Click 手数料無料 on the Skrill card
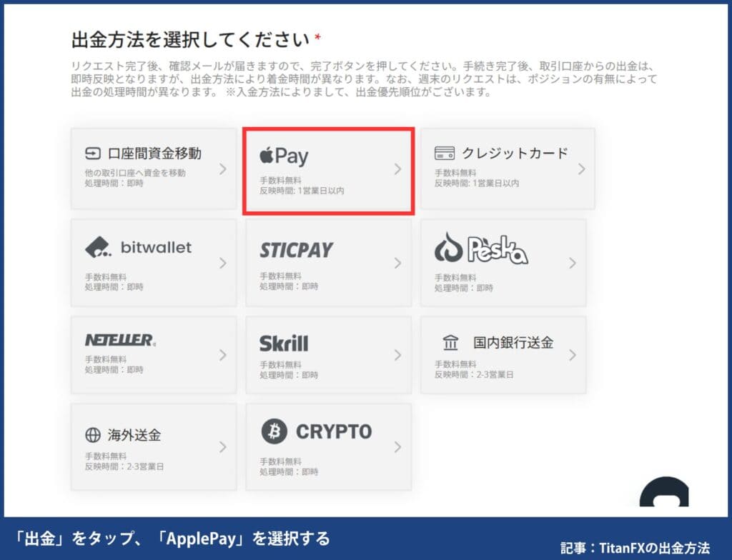The height and width of the screenshot is (560, 732). 280,364
